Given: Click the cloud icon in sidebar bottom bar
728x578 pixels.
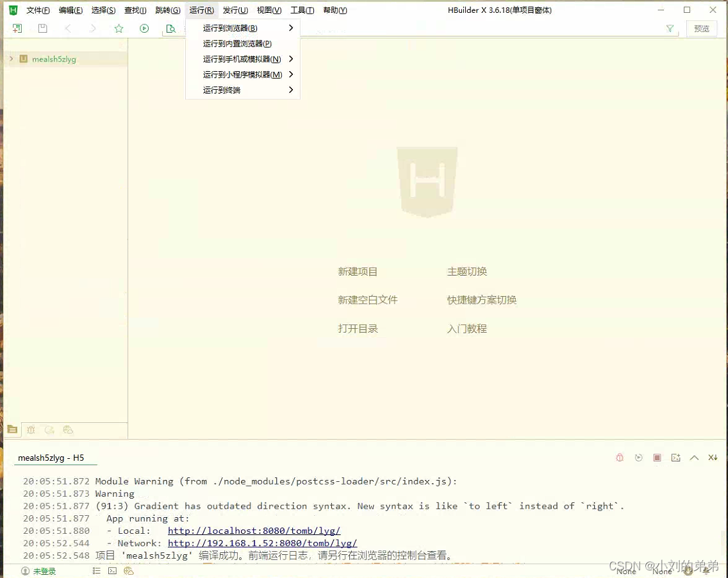Looking at the screenshot, I should tap(68, 430).
